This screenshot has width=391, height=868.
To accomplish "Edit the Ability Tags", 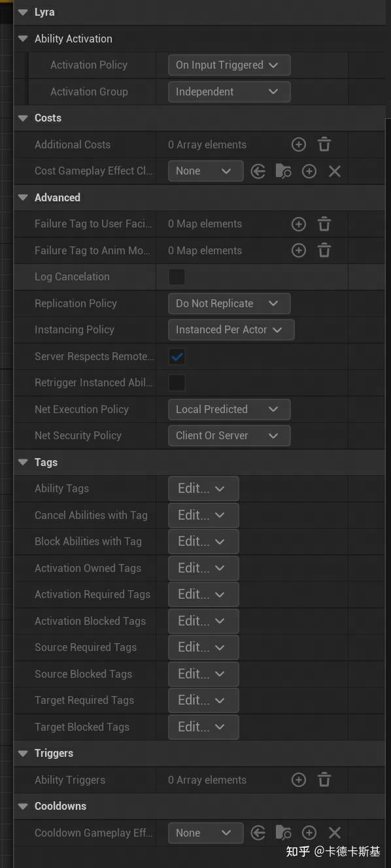I will click(x=203, y=489).
